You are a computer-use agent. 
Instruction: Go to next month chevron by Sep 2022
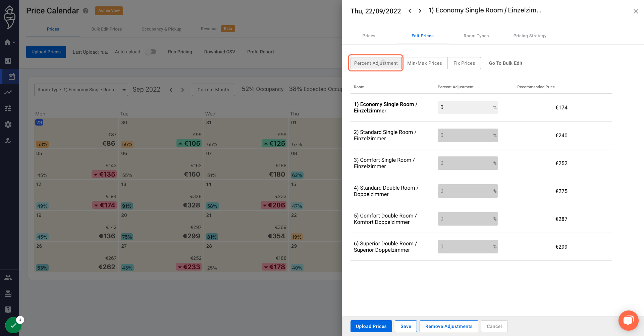[x=182, y=90]
